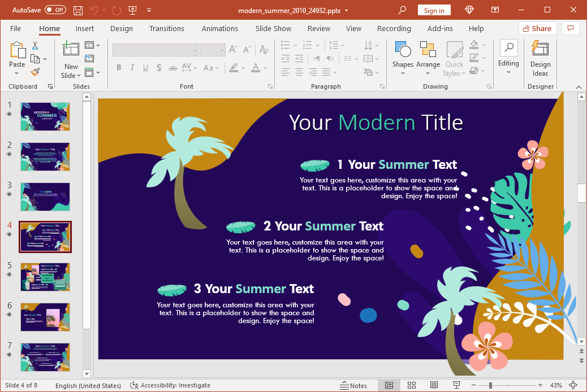
Task: Toggle Normal view button in status bar
Action: [389, 385]
